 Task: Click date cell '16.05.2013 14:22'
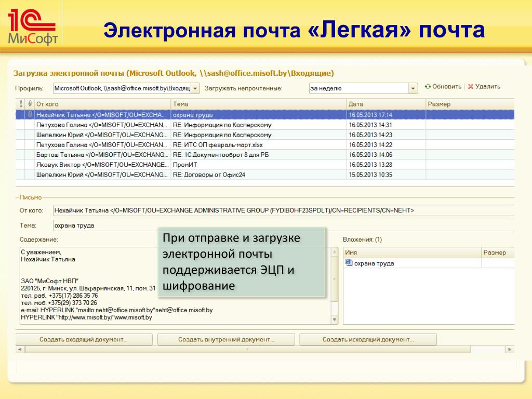[x=386, y=145]
